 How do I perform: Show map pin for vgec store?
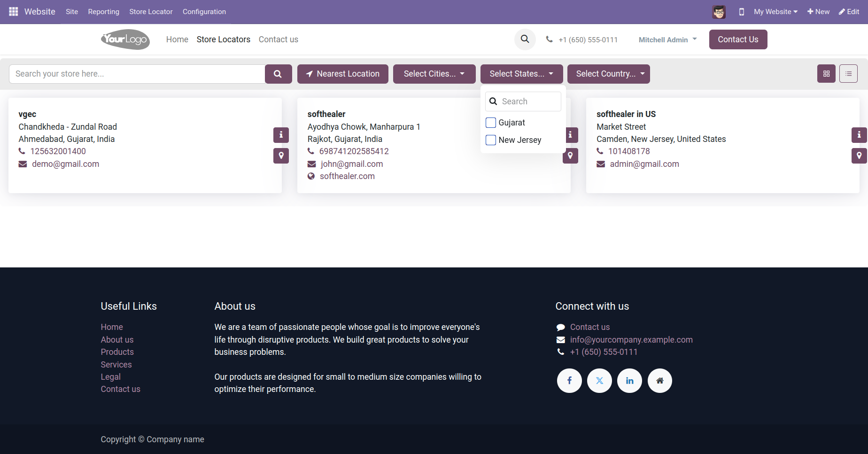(281, 156)
